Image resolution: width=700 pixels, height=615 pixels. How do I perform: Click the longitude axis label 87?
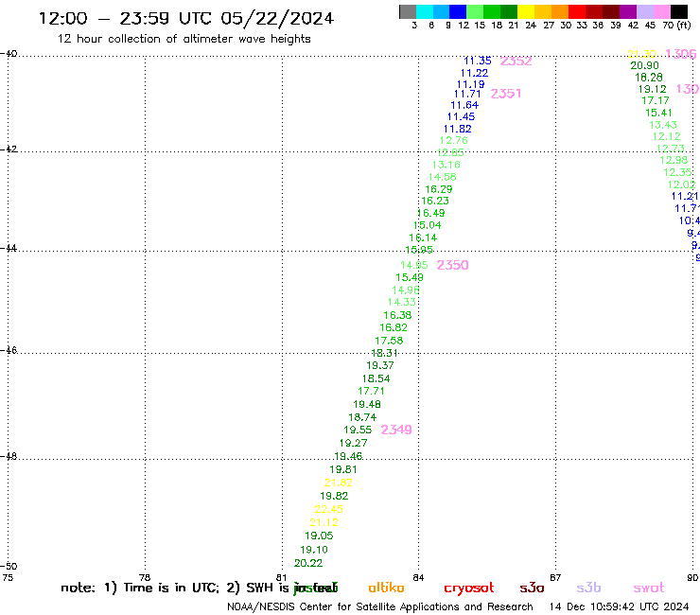point(555,578)
